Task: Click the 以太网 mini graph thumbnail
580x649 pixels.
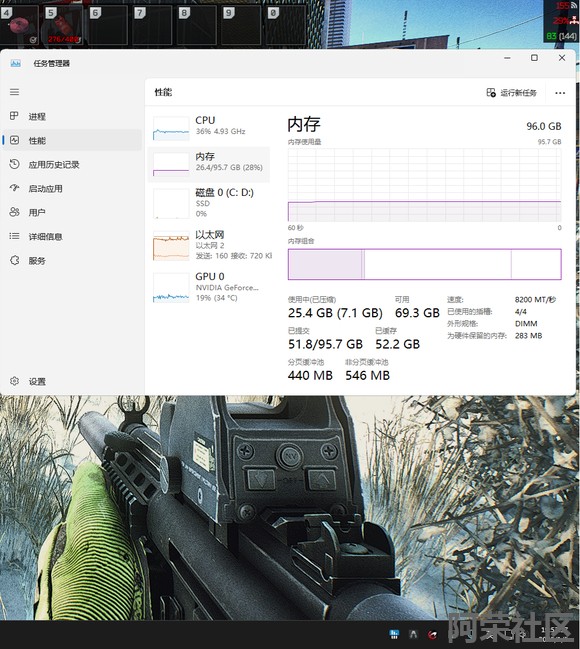Action: coord(171,246)
